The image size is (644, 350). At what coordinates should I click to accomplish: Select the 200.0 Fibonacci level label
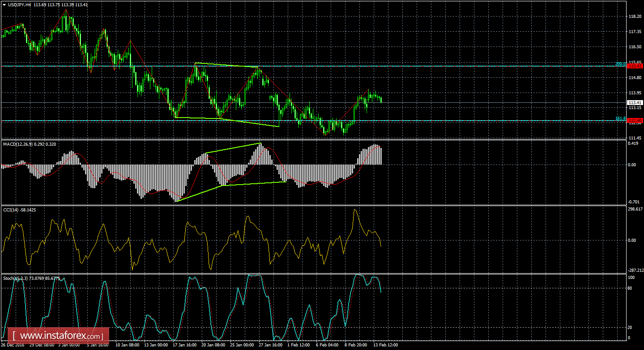[x=620, y=64]
